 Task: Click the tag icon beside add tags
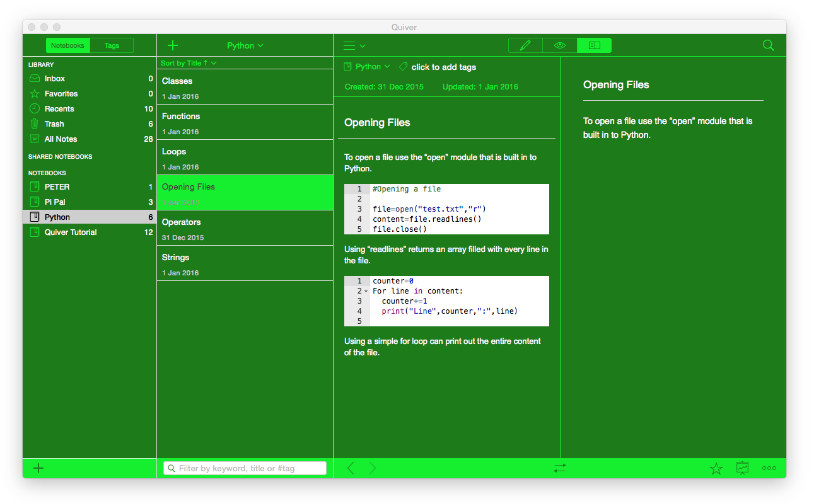click(x=404, y=66)
